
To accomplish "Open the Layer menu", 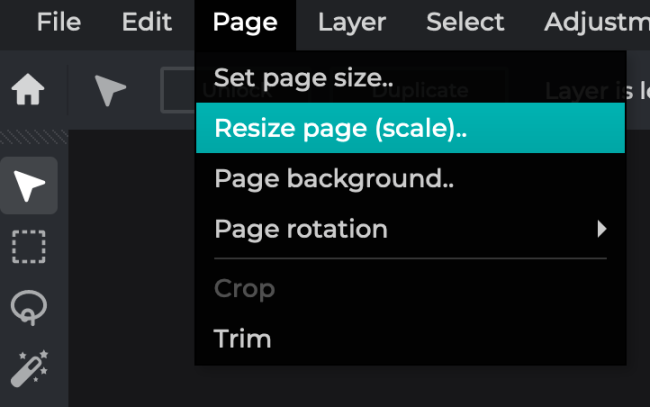I will click(x=351, y=22).
